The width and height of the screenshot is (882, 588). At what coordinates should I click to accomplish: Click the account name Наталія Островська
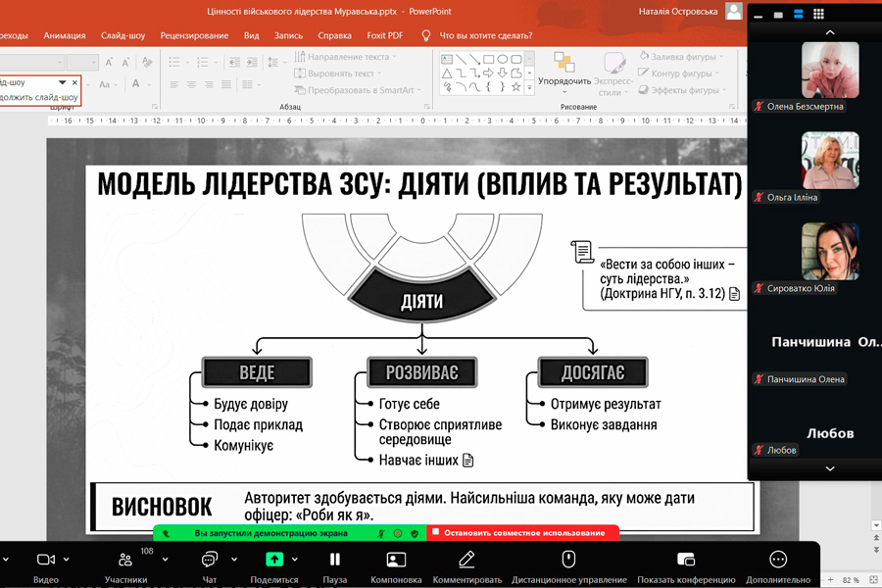(x=678, y=11)
